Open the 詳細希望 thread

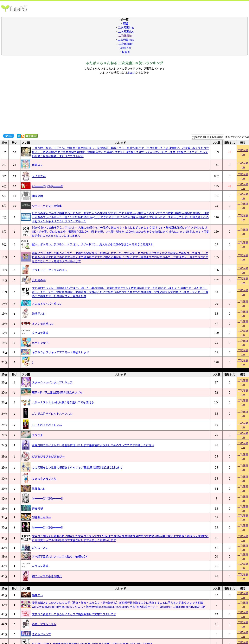point(37,509)
